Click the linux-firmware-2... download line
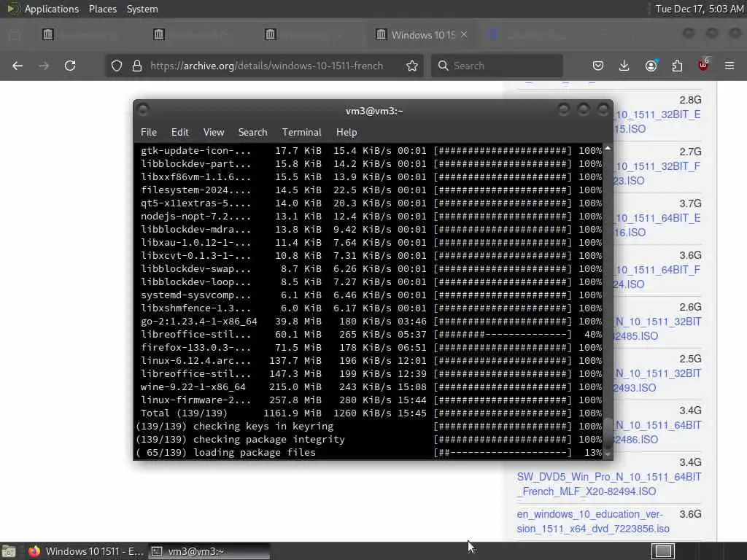 (x=371, y=400)
